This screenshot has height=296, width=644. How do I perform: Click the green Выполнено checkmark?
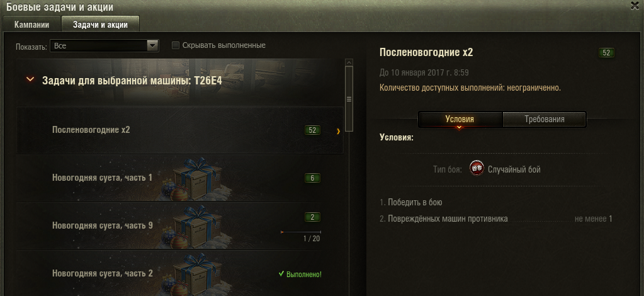[x=281, y=274]
